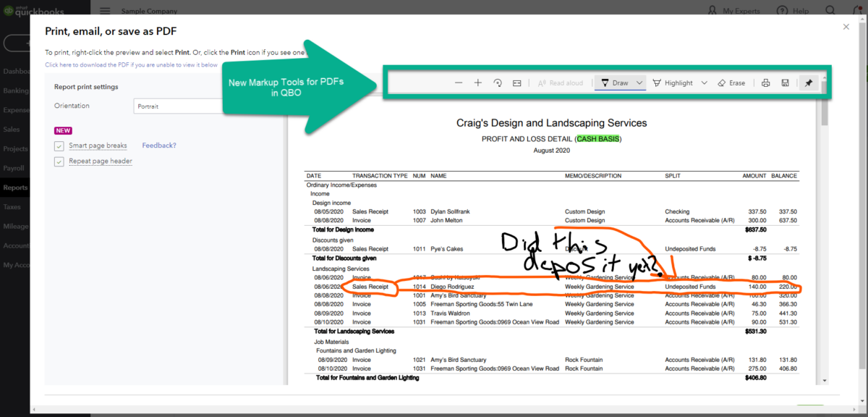Select the Highlight markup tool
Image resolution: width=868 pixels, height=417 pixels.
(x=673, y=83)
